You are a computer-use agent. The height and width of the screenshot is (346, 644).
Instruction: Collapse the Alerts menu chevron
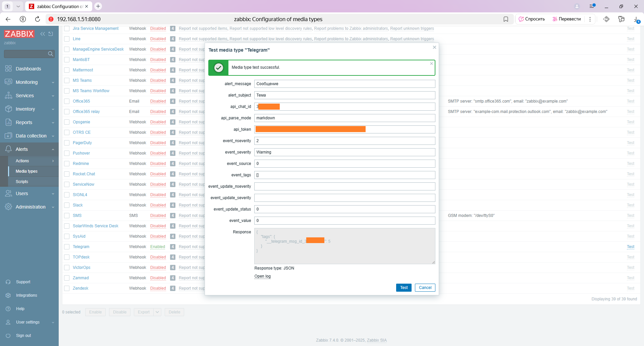click(x=53, y=150)
